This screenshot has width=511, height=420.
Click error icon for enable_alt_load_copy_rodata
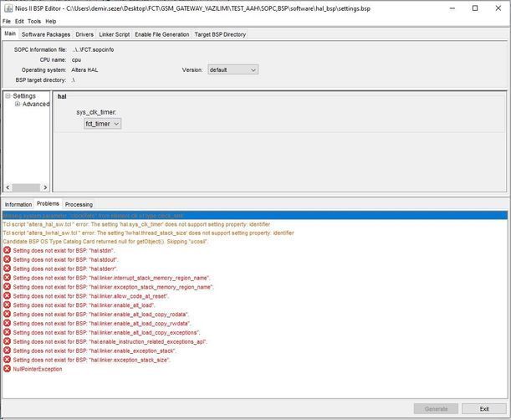(x=7, y=315)
